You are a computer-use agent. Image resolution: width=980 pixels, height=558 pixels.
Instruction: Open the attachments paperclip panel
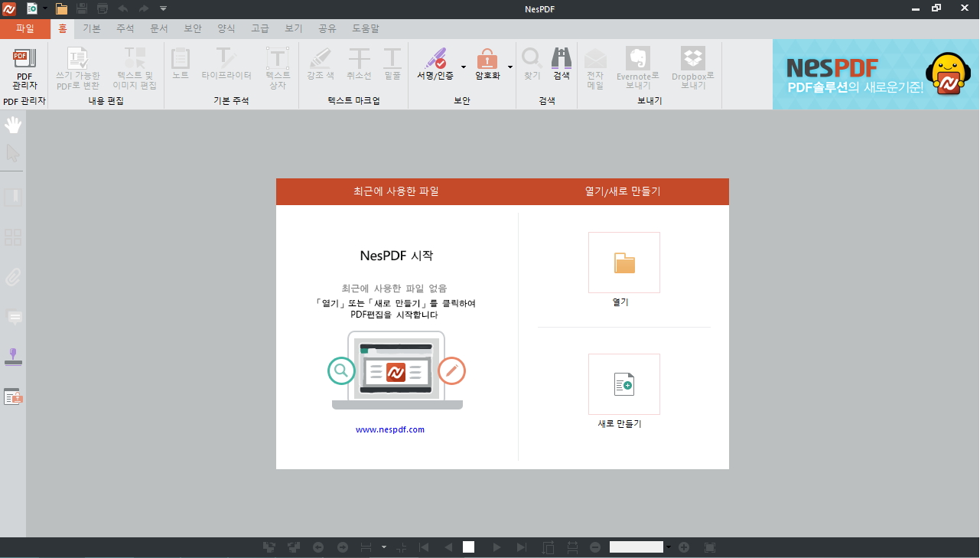[x=13, y=276]
